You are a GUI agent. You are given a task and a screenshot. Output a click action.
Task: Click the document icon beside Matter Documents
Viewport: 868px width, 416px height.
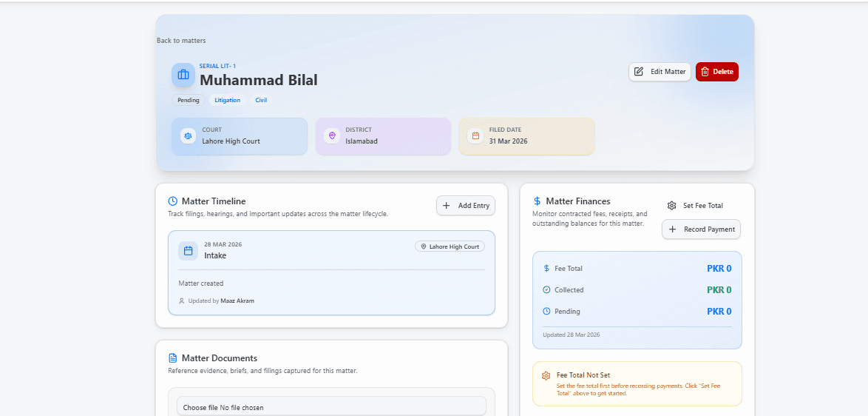[173, 358]
